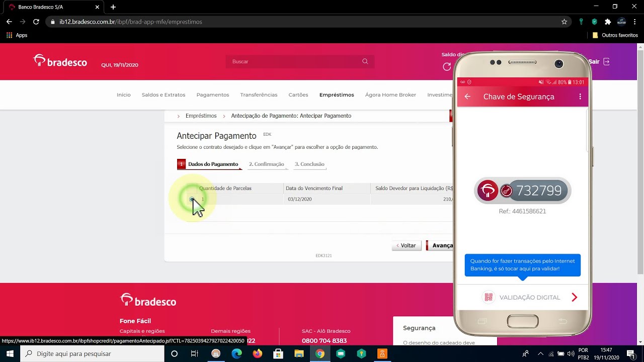
Task: Open the Cartões menu
Action: click(x=298, y=95)
